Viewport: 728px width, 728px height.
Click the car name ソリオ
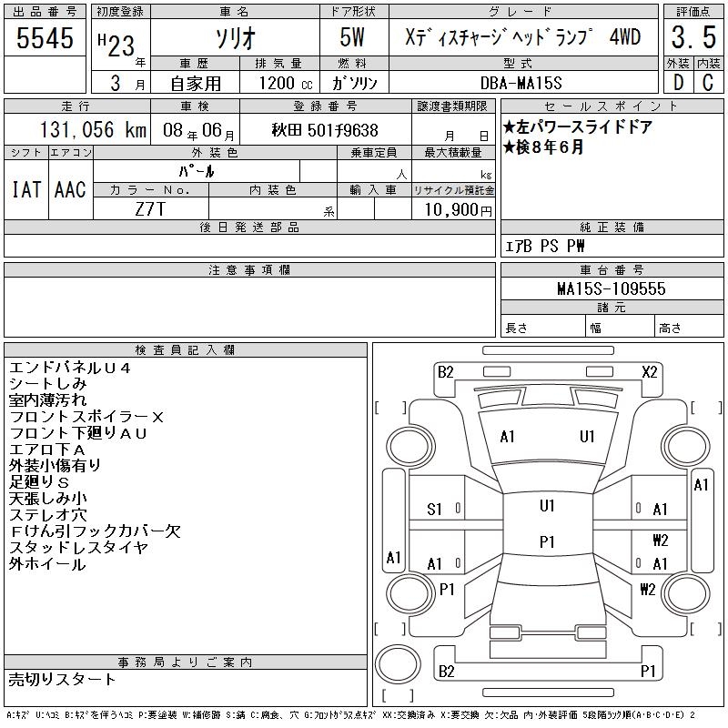pyautogui.click(x=236, y=37)
